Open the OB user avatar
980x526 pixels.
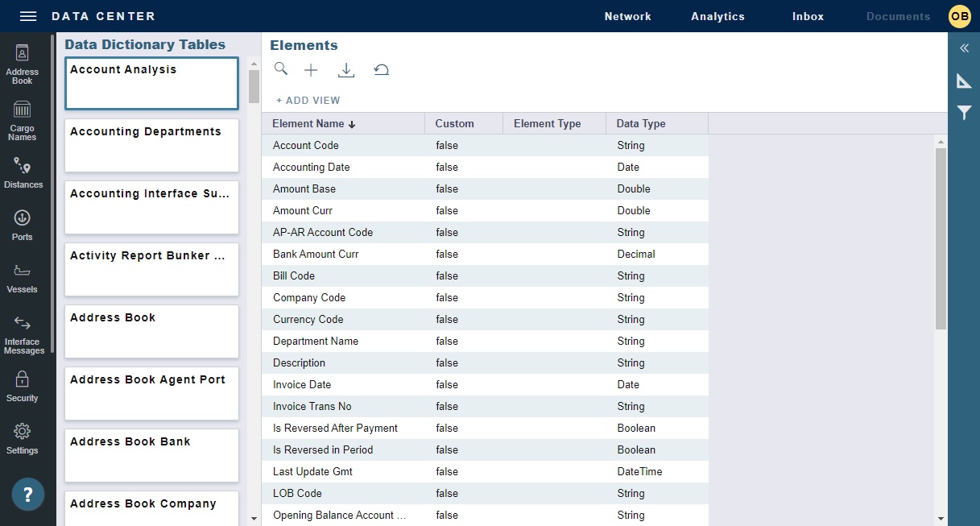[x=959, y=15]
